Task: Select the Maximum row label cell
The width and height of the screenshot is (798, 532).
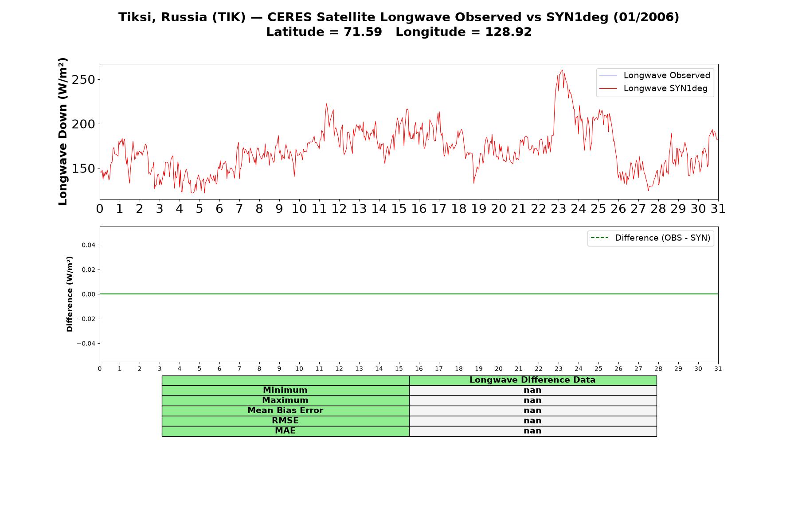Action: [285, 400]
